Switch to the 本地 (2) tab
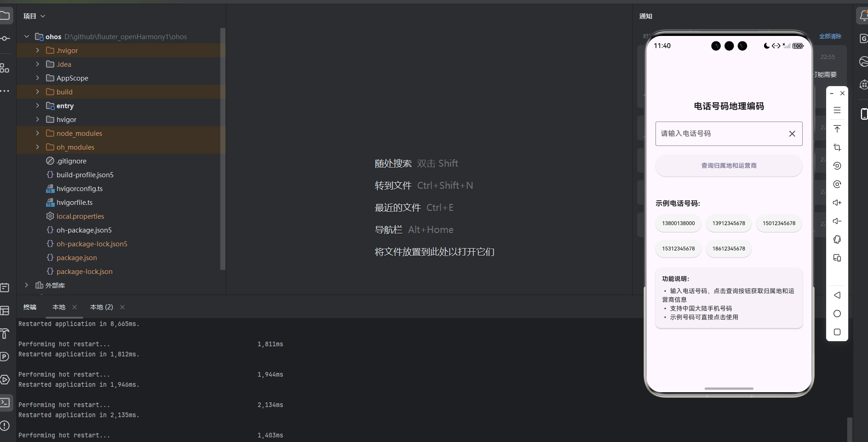Screen dimensions: 868x442 101,307
